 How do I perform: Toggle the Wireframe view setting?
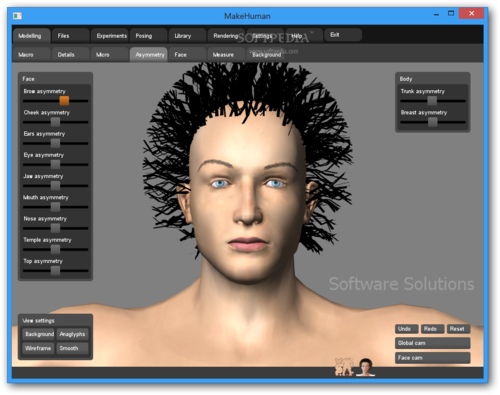(x=38, y=348)
